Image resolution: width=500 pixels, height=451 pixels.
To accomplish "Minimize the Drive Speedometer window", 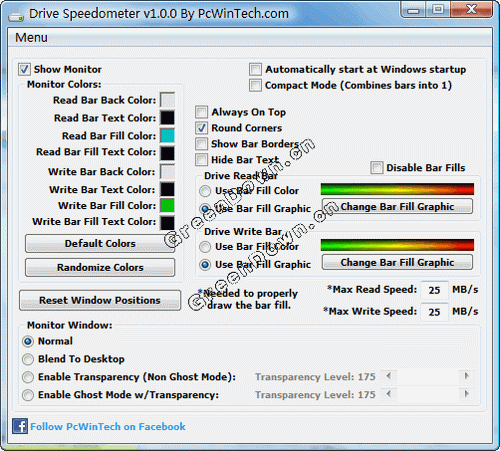I will click(413, 9).
